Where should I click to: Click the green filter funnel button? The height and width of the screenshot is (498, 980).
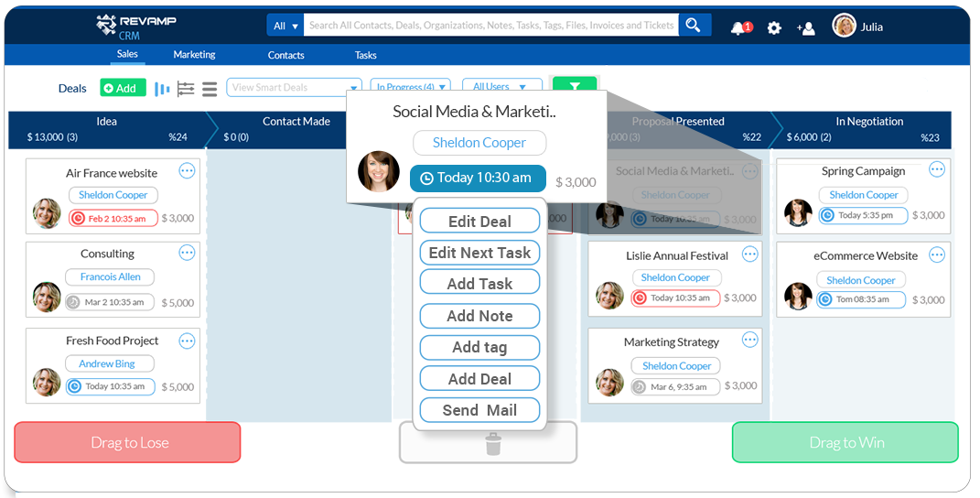(575, 87)
